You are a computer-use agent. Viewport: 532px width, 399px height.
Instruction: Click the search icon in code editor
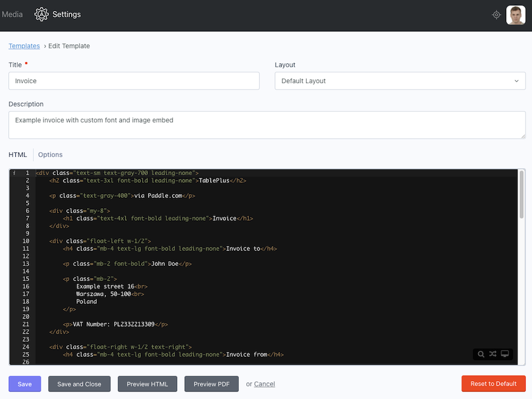click(481, 354)
